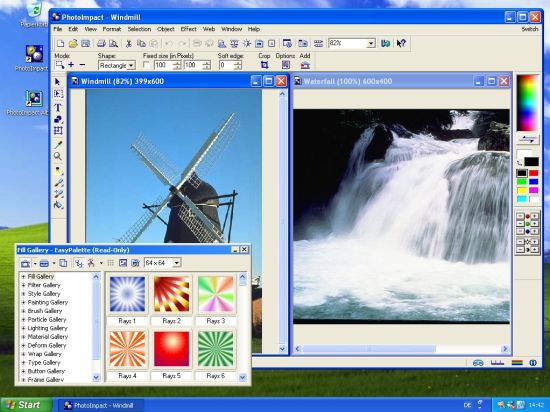550x412 pixels.
Task: Click the Save icon in toolbar
Action: coord(85,43)
